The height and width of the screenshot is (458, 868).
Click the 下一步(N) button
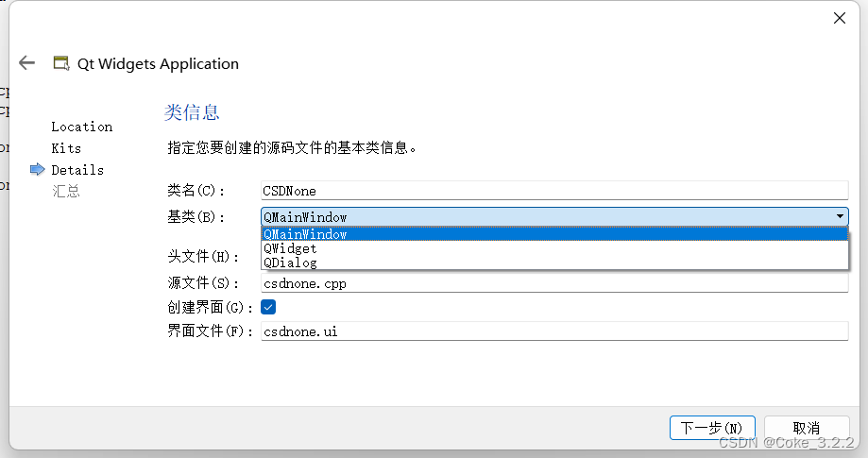[712, 428]
